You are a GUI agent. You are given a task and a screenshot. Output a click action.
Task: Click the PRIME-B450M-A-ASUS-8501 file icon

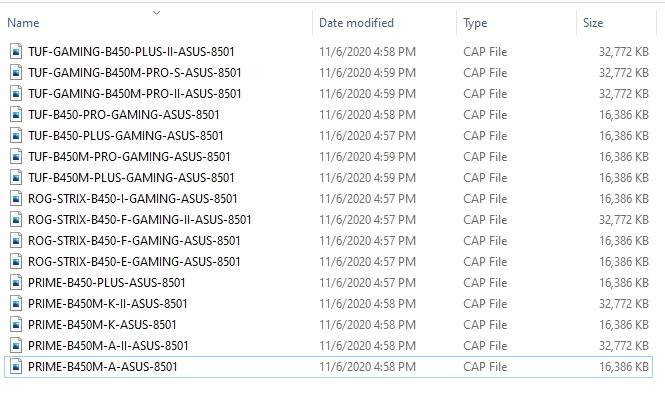coord(15,366)
